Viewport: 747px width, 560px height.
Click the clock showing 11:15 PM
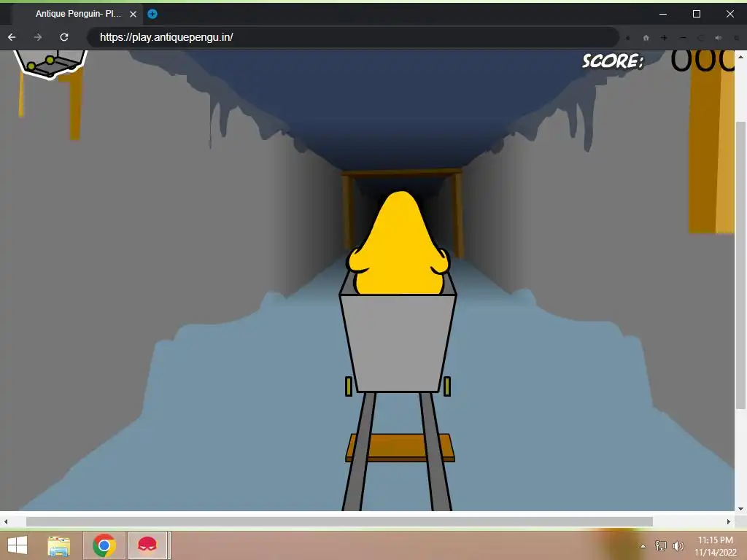tap(715, 546)
